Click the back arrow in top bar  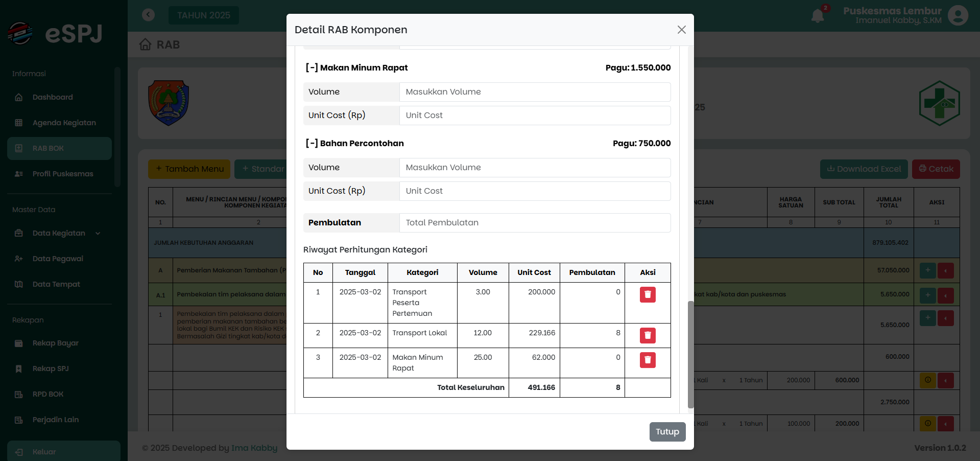148,15
